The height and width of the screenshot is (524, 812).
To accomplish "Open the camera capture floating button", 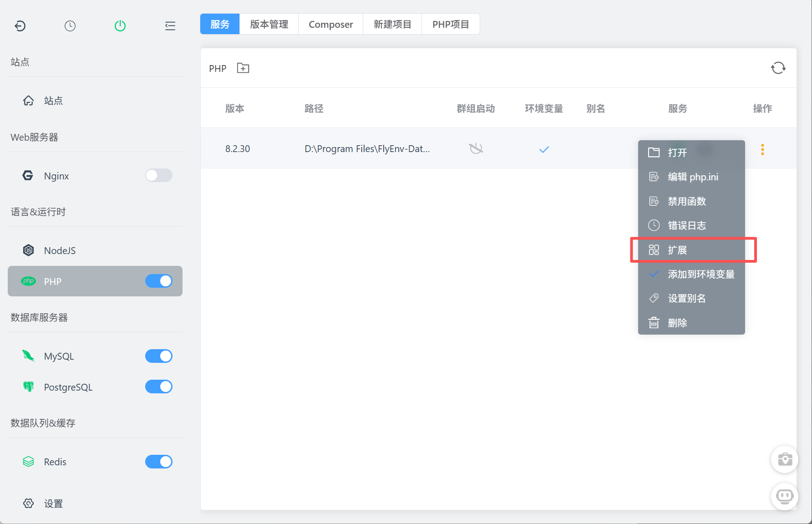I will [785, 459].
